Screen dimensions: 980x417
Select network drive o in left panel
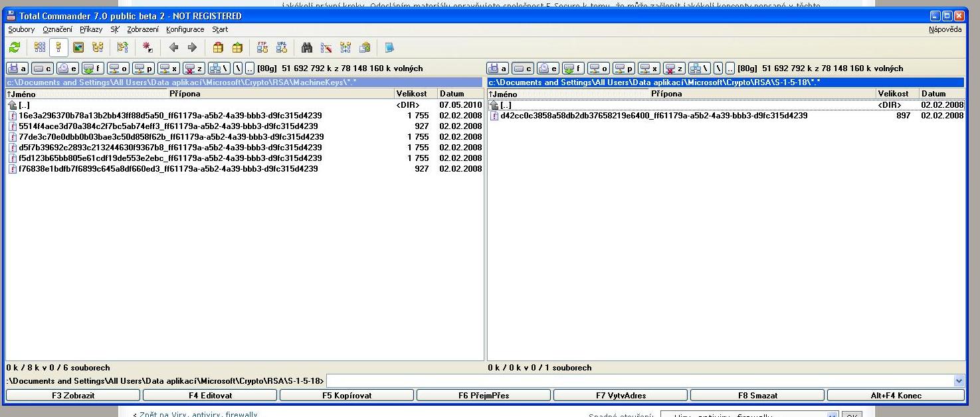(x=118, y=68)
